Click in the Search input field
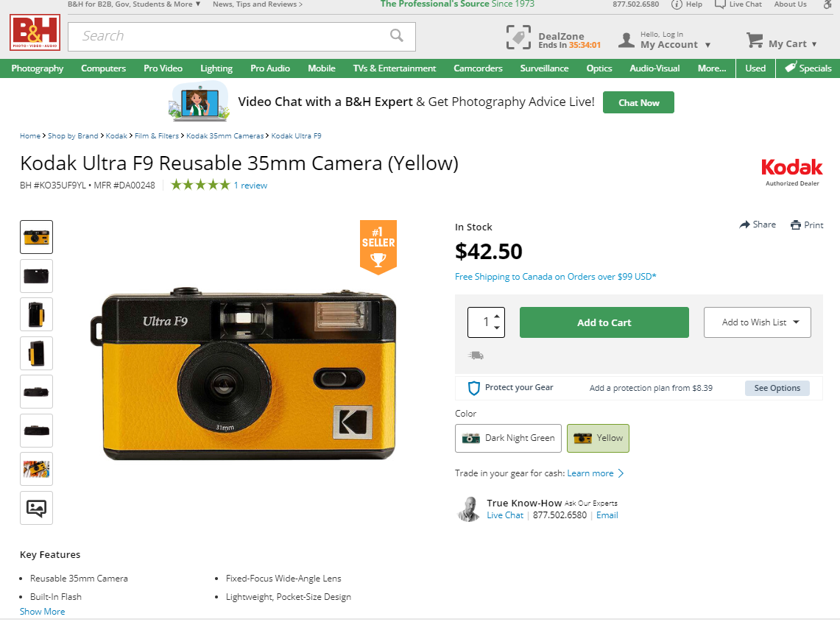This screenshot has width=840, height=622. (228, 36)
